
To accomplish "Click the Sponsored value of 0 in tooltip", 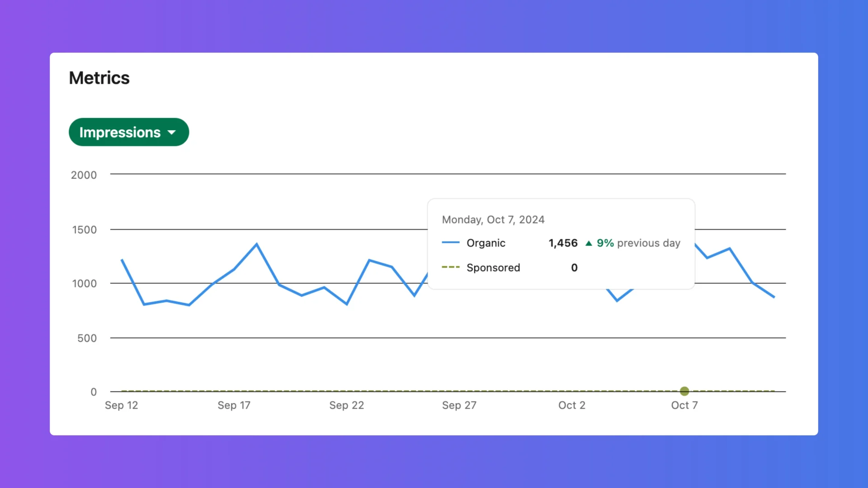I will (x=574, y=267).
